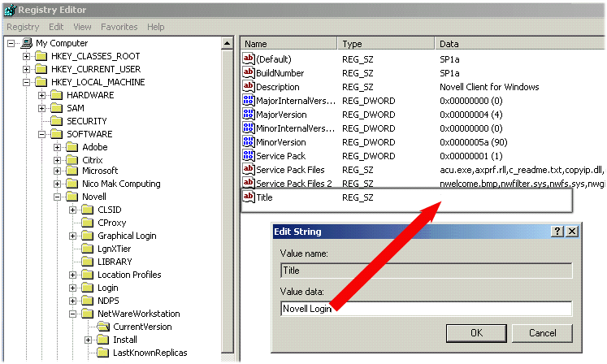This screenshot has width=607, height=364.
Task: Click the Service Pack Files 2 icon
Action: coord(249,183)
